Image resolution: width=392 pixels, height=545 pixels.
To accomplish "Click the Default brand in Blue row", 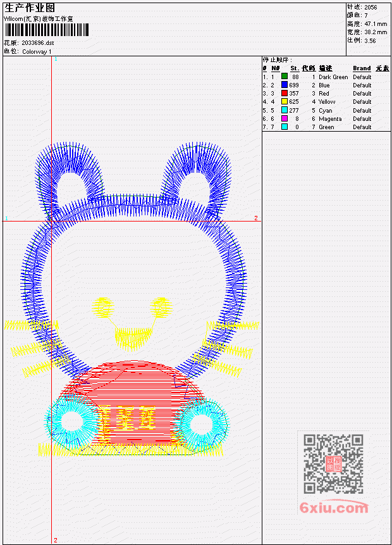I will click(x=362, y=85).
